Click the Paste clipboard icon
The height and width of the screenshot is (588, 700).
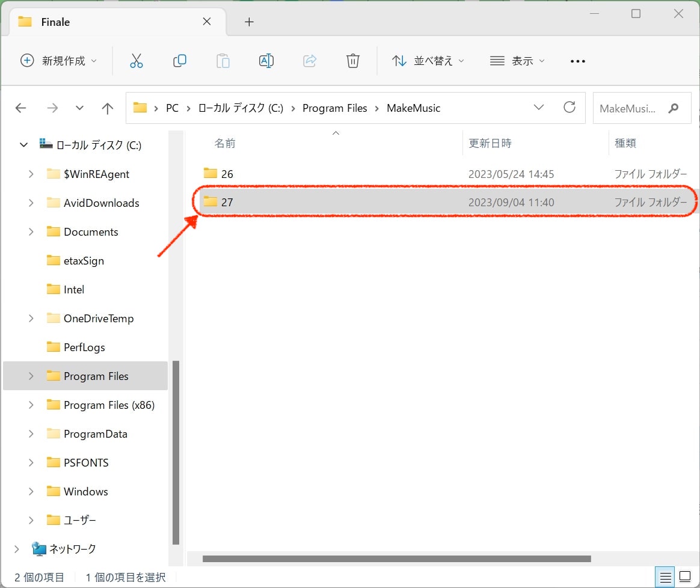[223, 61]
